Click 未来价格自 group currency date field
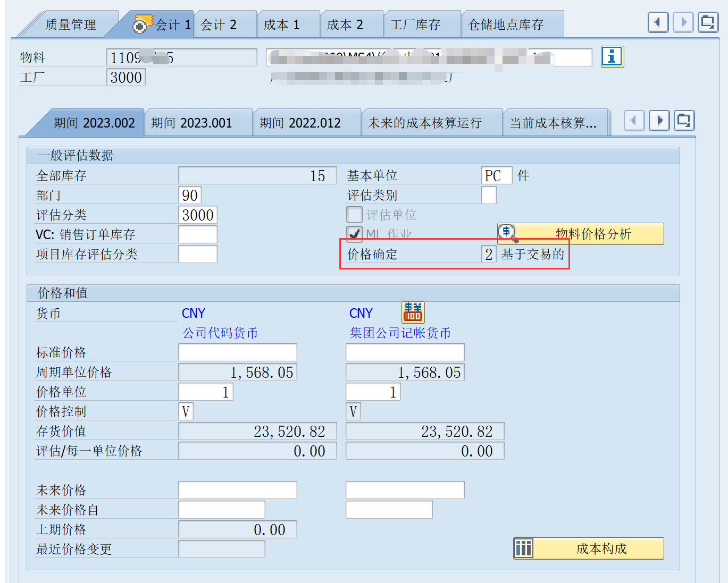 click(389, 510)
